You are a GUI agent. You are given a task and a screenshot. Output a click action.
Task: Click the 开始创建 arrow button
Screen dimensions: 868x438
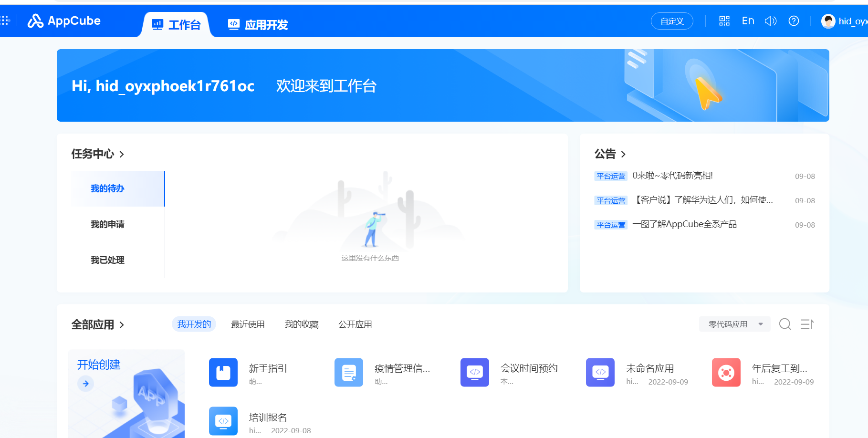point(85,384)
